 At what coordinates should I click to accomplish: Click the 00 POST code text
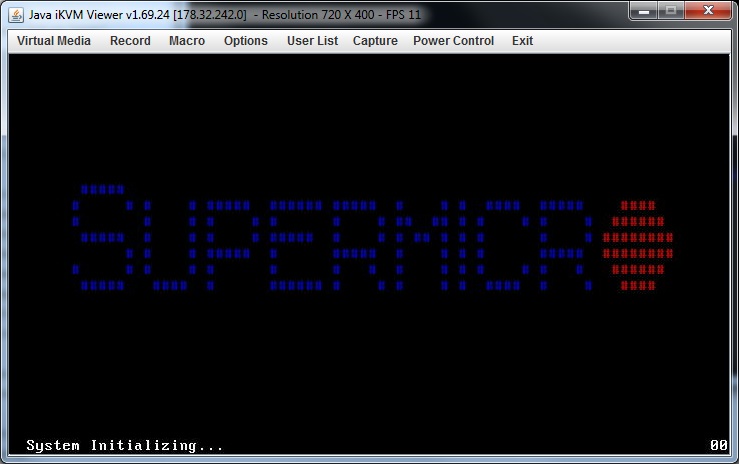tap(719, 445)
